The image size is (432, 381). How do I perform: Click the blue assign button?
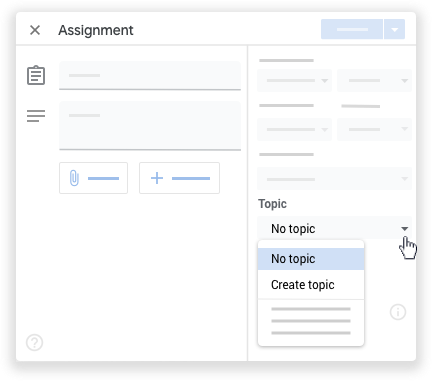pyautogui.click(x=352, y=29)
